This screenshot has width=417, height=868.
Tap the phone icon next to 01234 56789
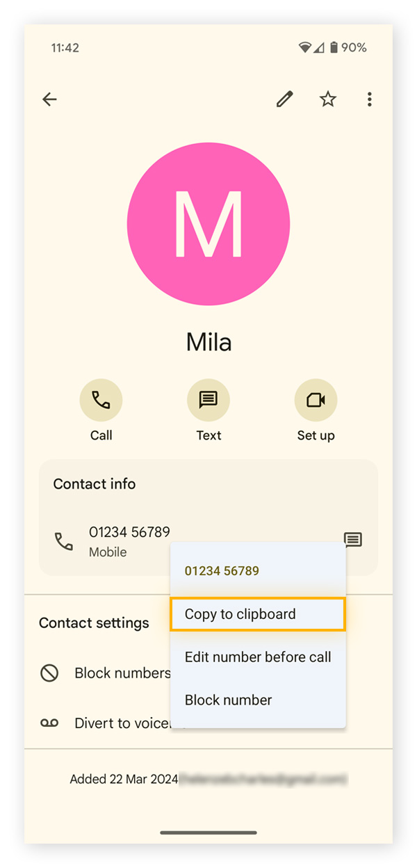coord(63,540)
